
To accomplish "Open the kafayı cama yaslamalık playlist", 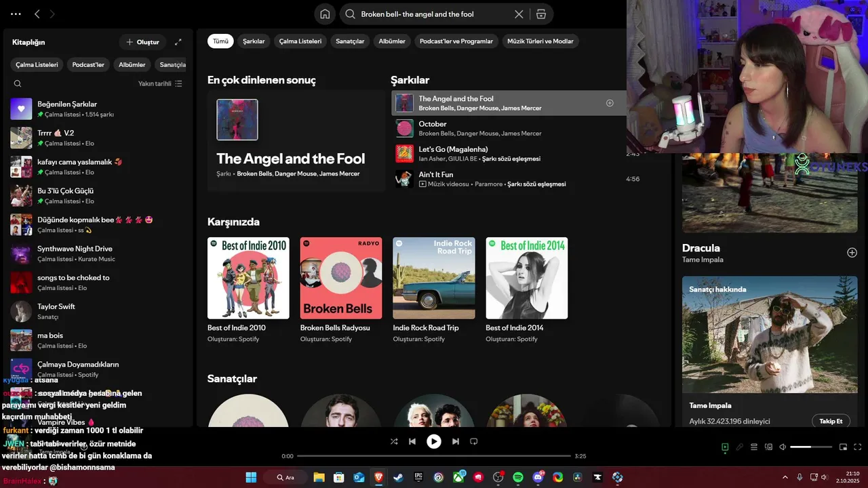I will (98, 167).
